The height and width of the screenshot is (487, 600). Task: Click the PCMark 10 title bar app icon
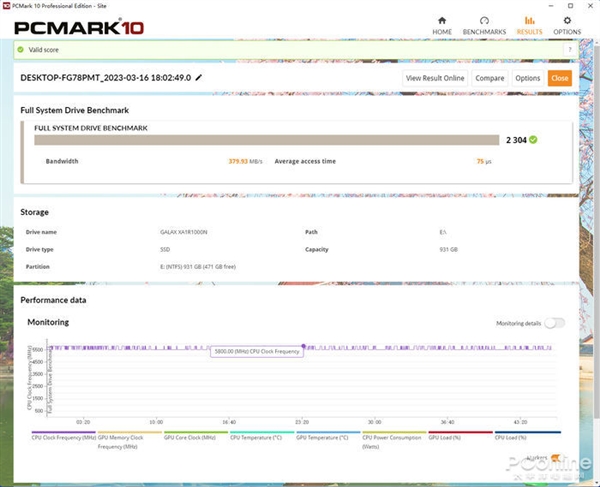(x=6, y=6)
